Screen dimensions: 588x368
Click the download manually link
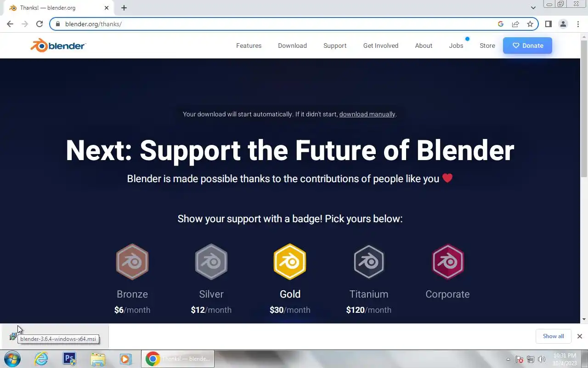[367, 114]
